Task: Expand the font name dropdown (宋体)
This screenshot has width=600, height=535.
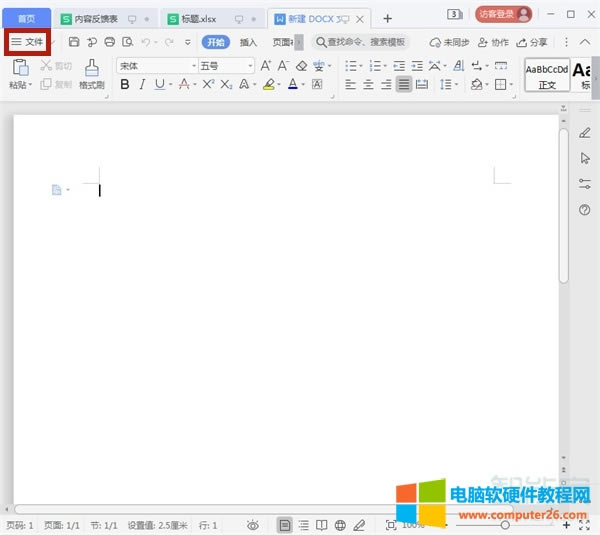Action: click(194, 66)
